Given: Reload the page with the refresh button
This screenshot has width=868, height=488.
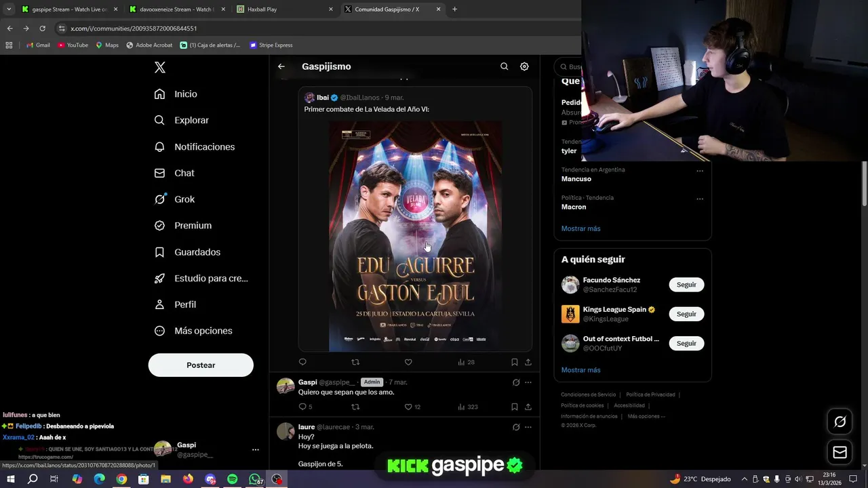Looking at the screenshot, I should (42, 28).
